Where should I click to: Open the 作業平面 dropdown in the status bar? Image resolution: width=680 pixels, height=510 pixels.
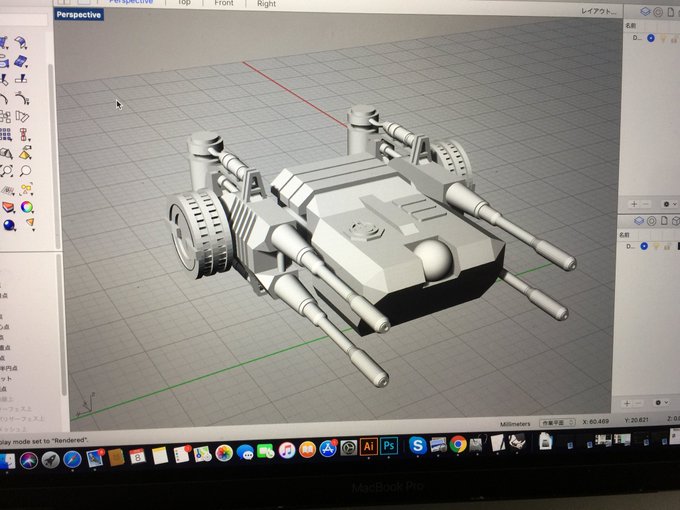(557, 422)
